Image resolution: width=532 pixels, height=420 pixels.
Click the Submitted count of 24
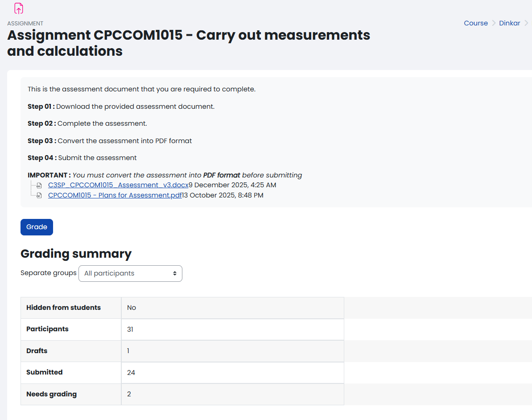(x=131, y=372)
